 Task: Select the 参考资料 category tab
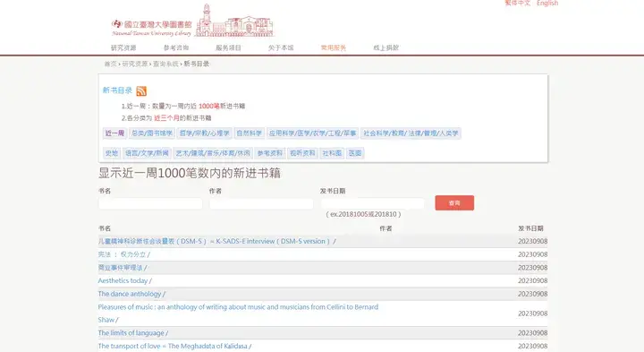(270, 153)
